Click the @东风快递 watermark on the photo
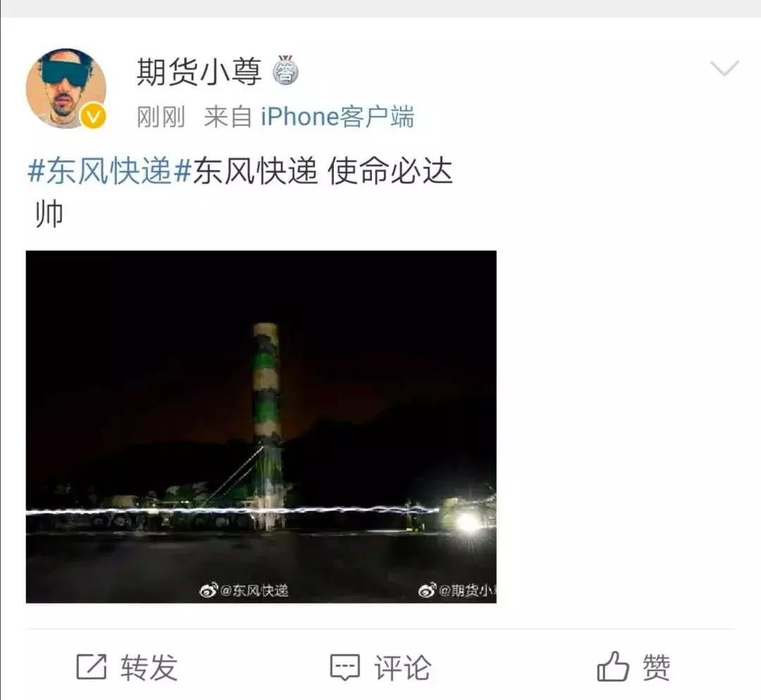 254,590
